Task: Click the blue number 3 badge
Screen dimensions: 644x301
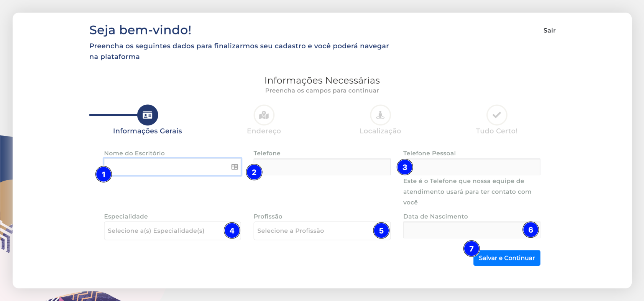Action: (405, 167)
